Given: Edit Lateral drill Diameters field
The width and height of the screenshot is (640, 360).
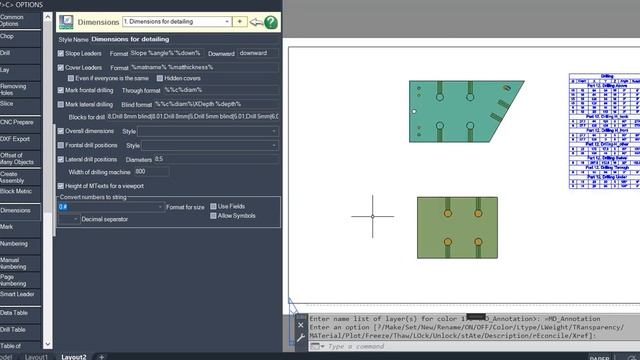Looking at the screenshot, I should pyautogui.click(x=216, y=159).
